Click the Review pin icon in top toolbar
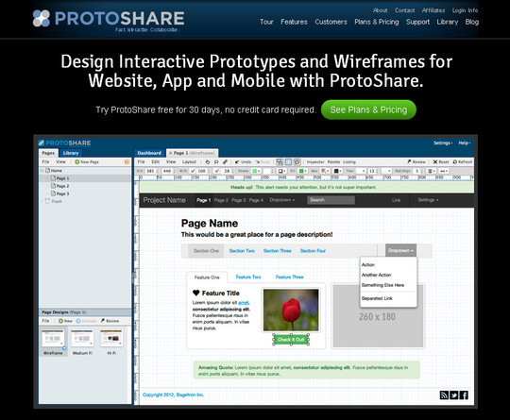This screenshot has height=420, width=510. (x=410, y=161)
